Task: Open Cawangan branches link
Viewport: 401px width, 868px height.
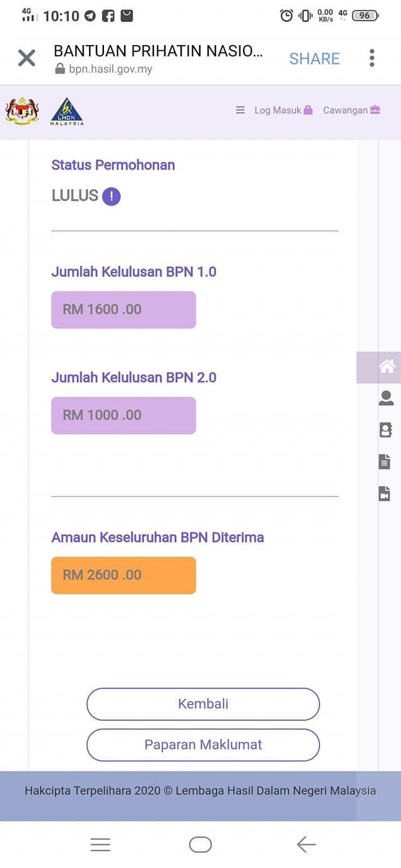Action: point(351,110)
